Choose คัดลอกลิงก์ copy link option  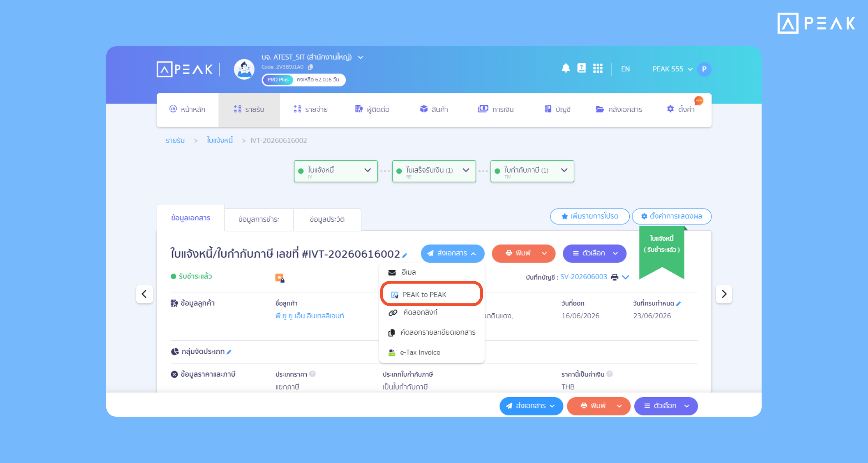(x=431, y=313)
